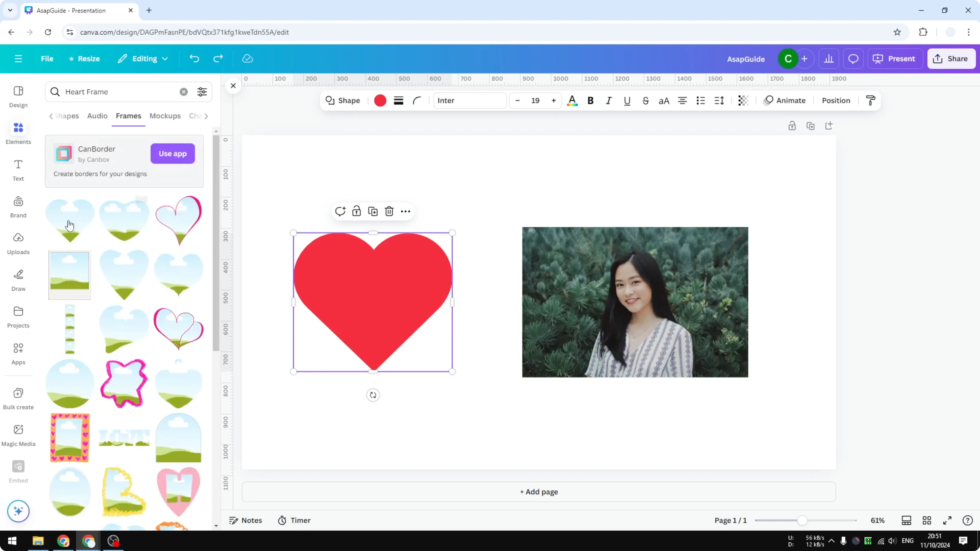Select the copy style paint roller icon
Screen dimensions: 980x551
(x=871, y=100)
